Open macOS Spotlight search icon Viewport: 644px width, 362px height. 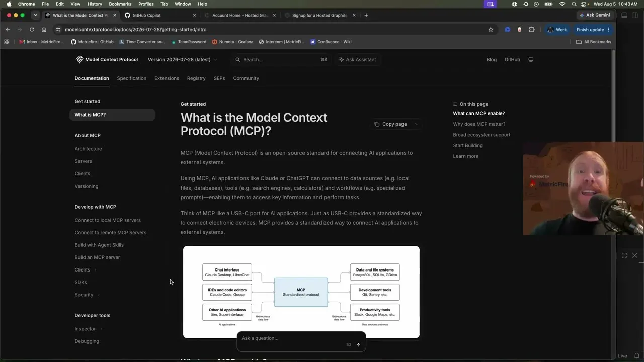coord(574,4)
